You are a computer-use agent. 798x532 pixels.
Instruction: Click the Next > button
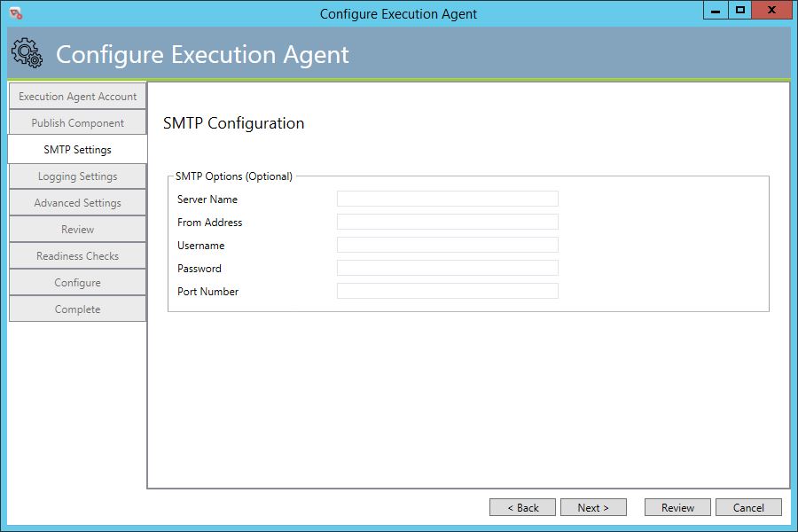click(593, 507)
